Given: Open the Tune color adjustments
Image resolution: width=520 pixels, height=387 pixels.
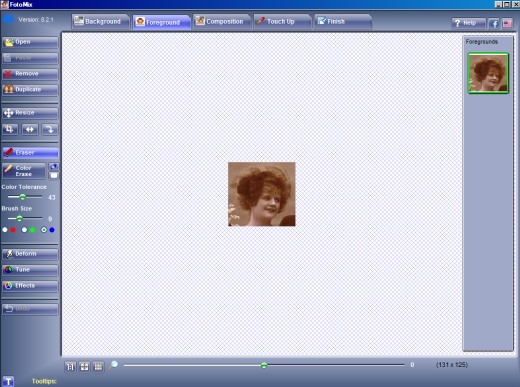Looking at the screenshot, I should pos(30,270).
